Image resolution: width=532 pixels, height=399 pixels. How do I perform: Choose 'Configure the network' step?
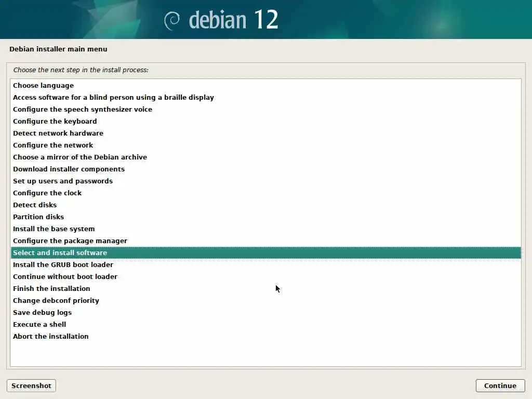(265, 145)
